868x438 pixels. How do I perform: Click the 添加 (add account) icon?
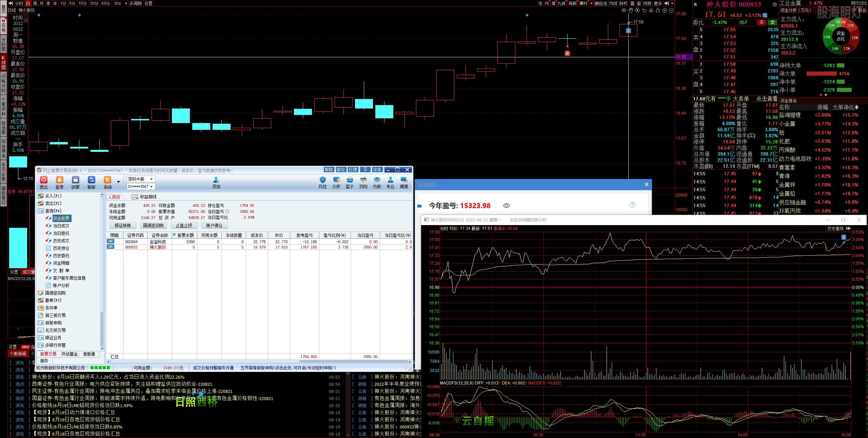[x=216, y=182]
